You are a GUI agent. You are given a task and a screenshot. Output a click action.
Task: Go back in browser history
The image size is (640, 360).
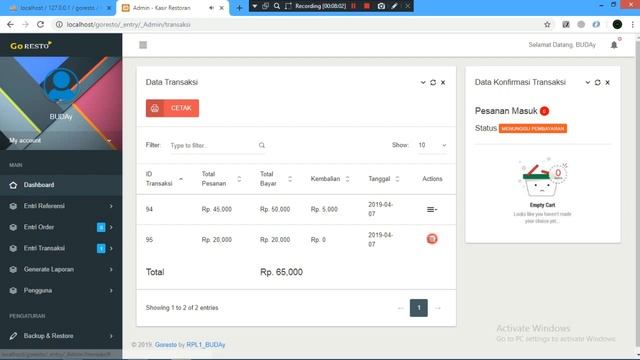pyautogui.click(x=10, y=24)
